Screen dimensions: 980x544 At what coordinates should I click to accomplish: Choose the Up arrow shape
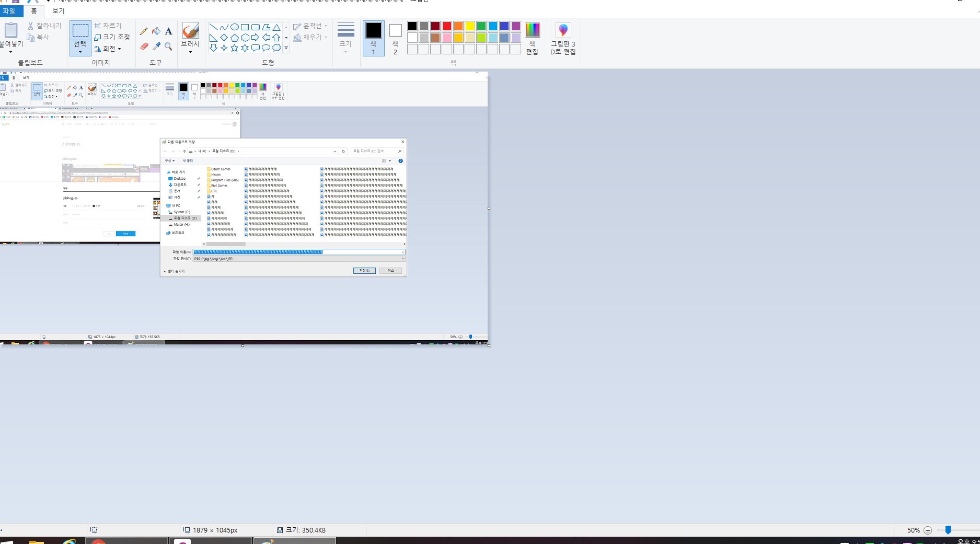276,38
